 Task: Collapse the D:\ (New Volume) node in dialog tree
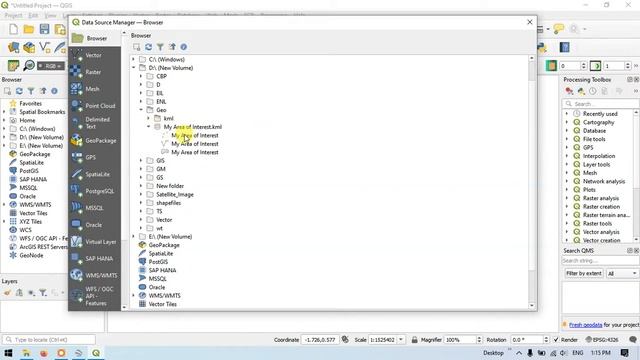pos(133,68)
